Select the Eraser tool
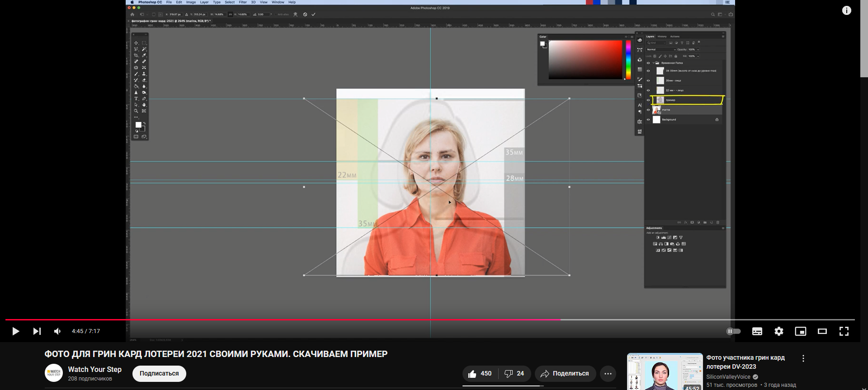Viewport: 868px width, 390px height. [144, 80]
